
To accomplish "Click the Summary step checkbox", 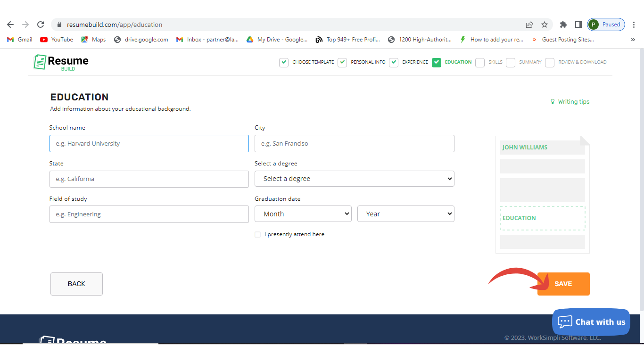I will pos(511,62).
